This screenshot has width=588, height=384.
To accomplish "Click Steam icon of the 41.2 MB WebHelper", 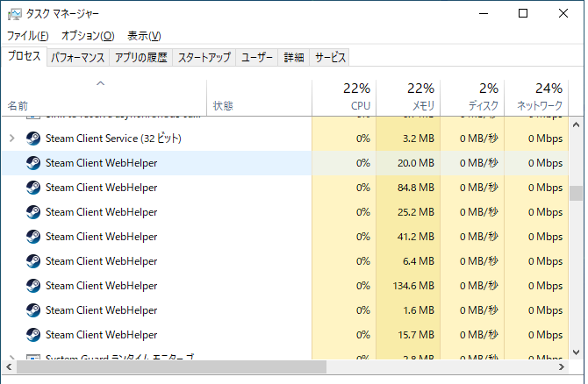I will click(33, 237).
